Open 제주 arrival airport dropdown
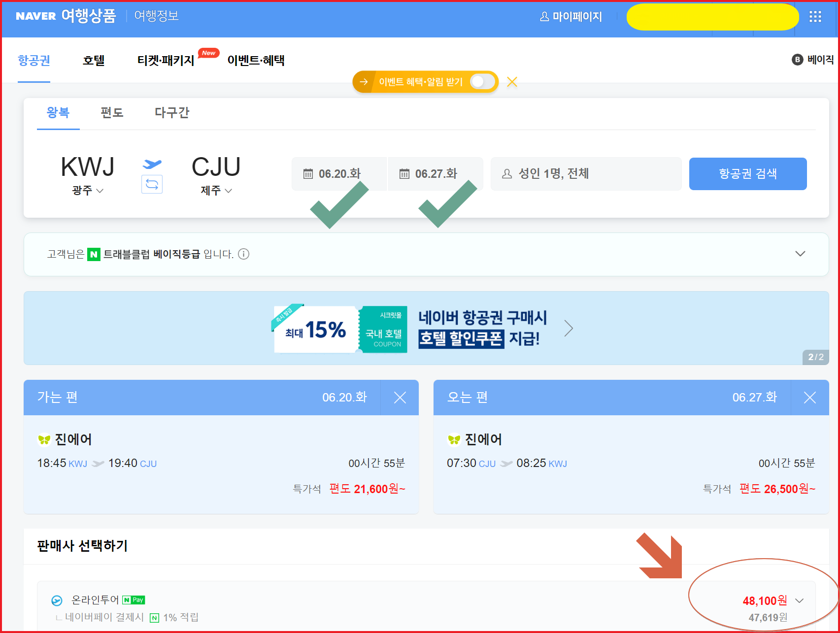This screenshot has width=840, height=633. [x=216, y=191]
